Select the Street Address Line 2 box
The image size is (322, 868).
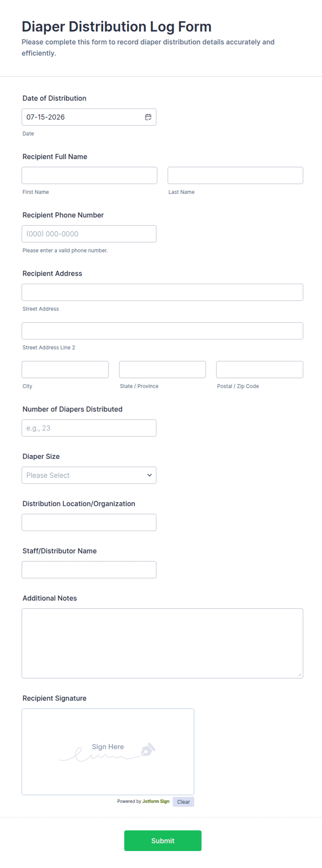coord(162,331)
